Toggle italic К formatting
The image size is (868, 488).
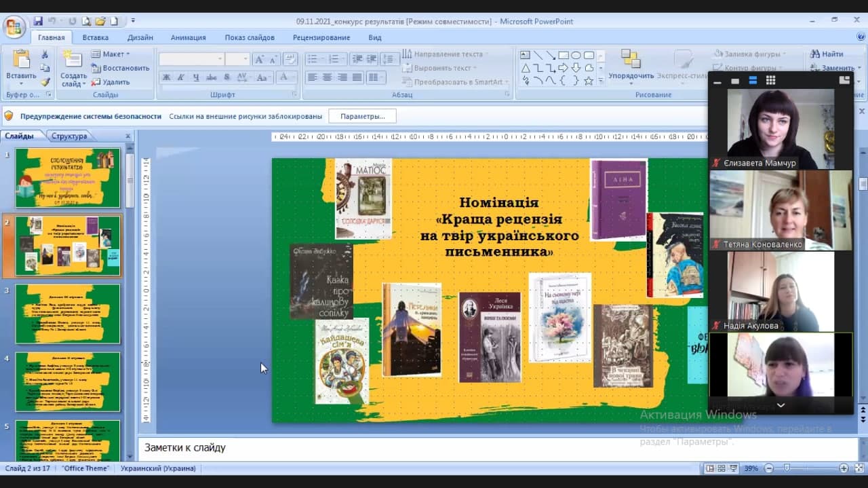tap(180, 77)
